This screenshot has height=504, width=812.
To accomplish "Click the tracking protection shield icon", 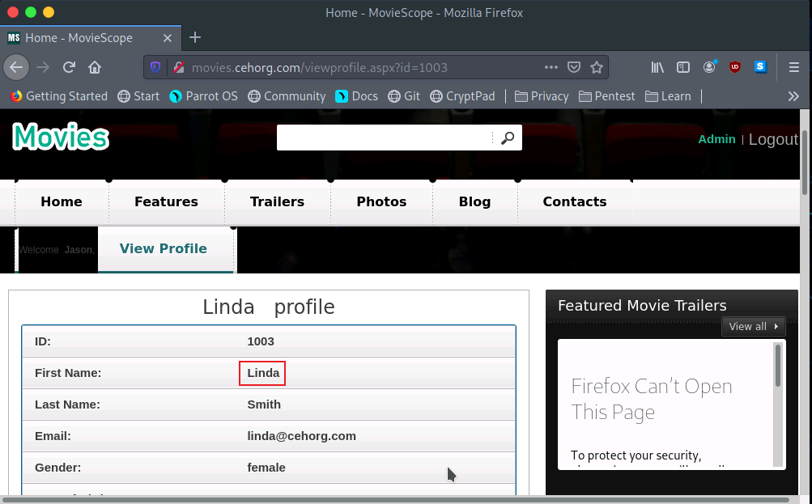I will (x=155, y=67).
